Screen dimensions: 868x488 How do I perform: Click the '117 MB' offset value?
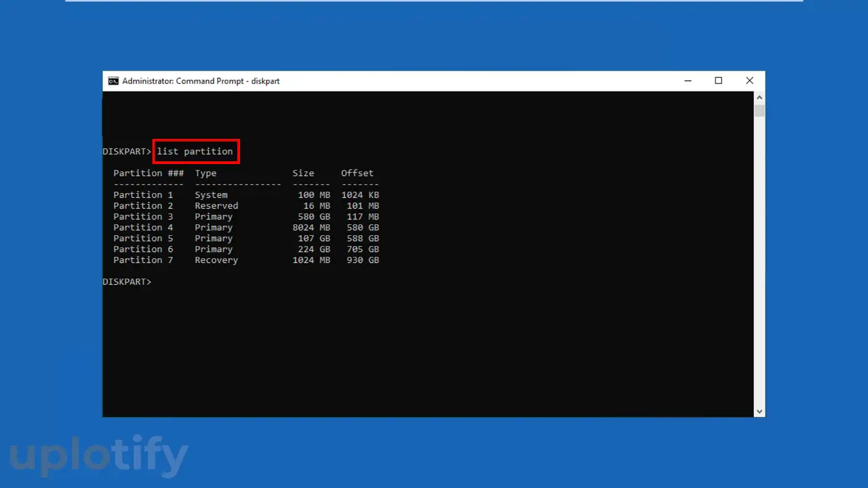point(363,216)
